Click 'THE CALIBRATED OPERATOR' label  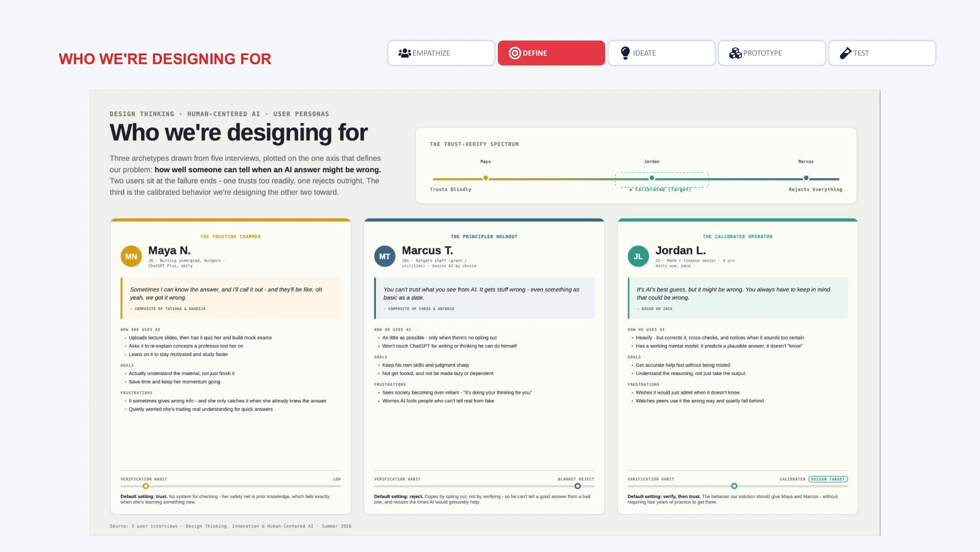(x=737, y=237)
